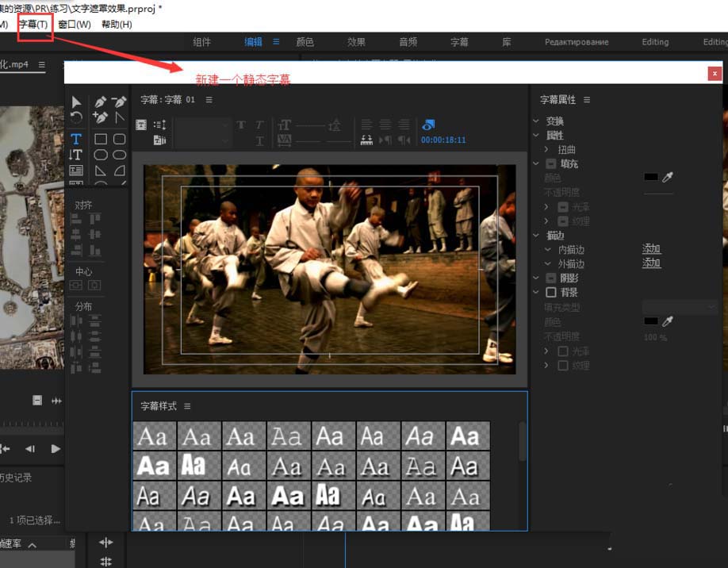
Task: Click the fill 颜色 black swatch
Action: [x=650, y=177]
